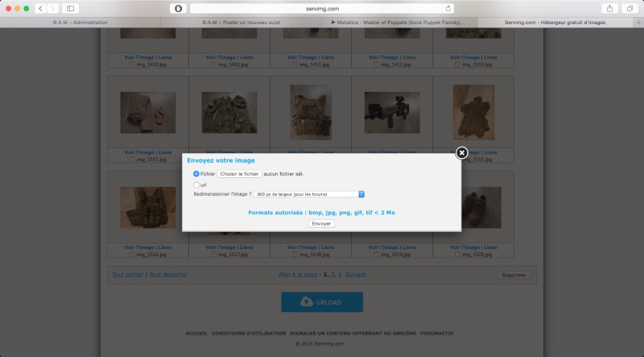Click the cloud icon on UPLOAD button

(307, 302)
